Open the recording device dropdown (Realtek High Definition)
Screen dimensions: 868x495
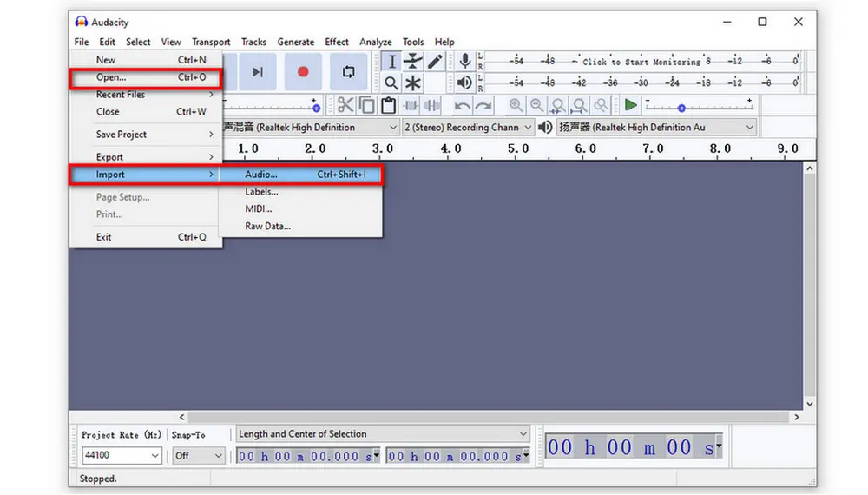click(x=311, y=128)
